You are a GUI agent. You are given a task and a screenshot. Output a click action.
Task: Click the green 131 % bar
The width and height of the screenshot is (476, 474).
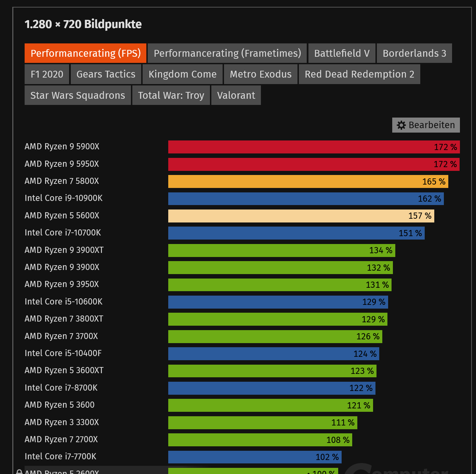point(280,285)
